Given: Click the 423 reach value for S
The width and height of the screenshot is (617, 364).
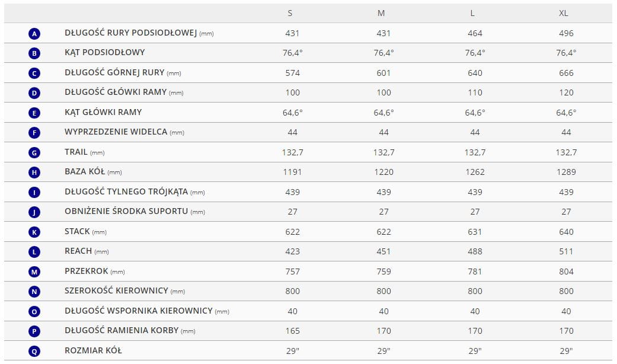Looking at the screenshot, I should (292, 251).
